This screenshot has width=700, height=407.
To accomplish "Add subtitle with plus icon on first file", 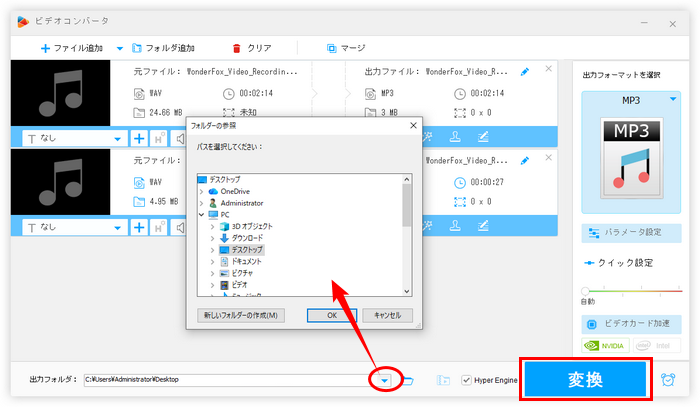I will (139, 139).
